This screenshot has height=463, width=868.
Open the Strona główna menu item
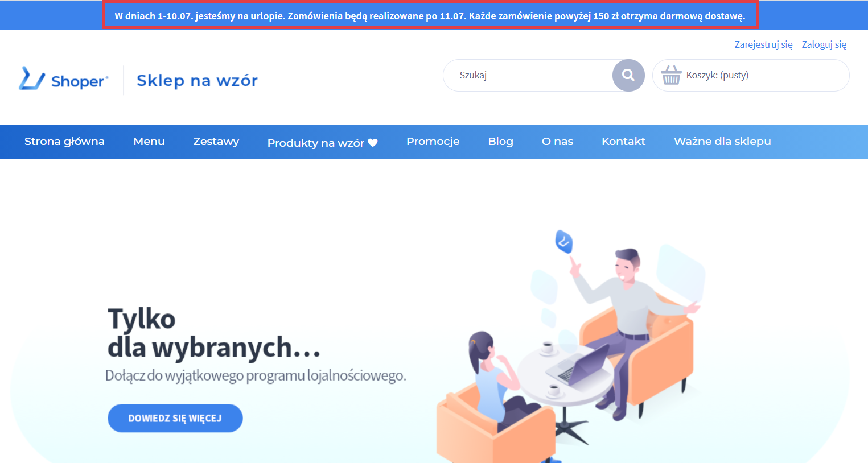pyautogui.click(x=64, y=141)
